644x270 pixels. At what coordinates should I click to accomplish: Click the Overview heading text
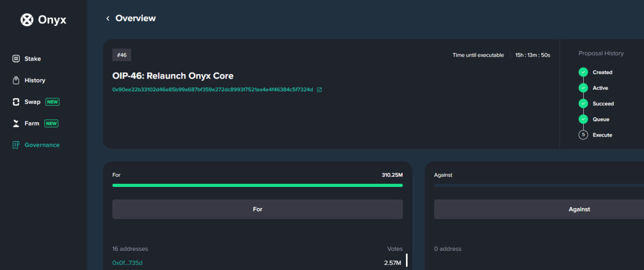(x=135, y=18)
